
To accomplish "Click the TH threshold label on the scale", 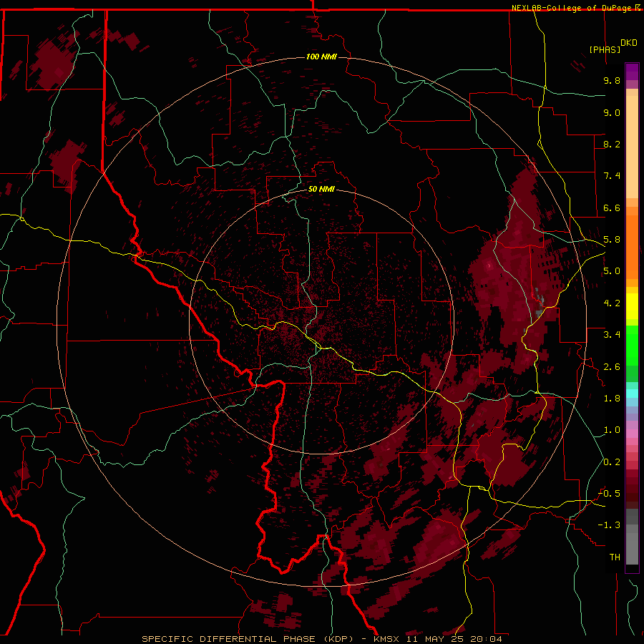I will [x=615, y=557].
